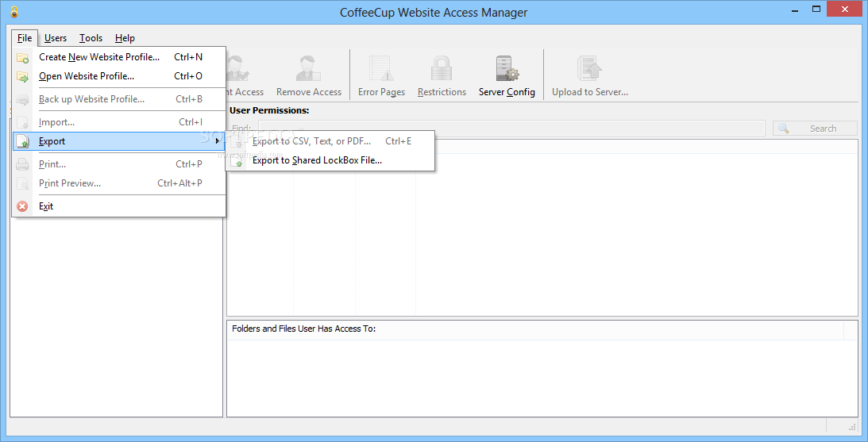Choose Export to Shared LockBox File

point(330,160)
